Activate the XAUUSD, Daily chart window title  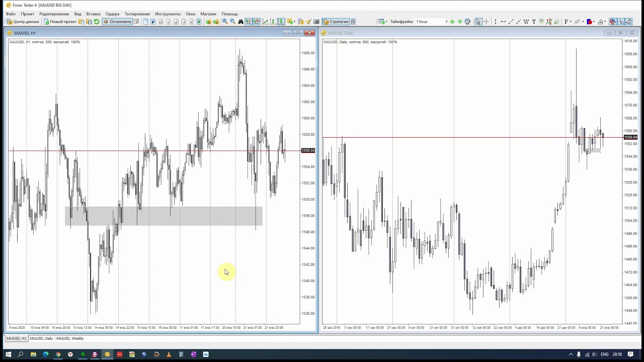[x=341, y=33]
